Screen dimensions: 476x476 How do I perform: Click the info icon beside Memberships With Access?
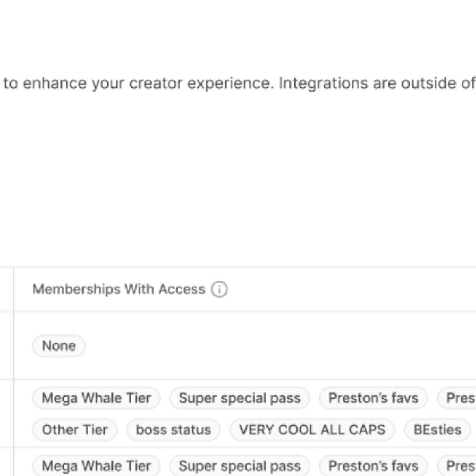(219, 289)
